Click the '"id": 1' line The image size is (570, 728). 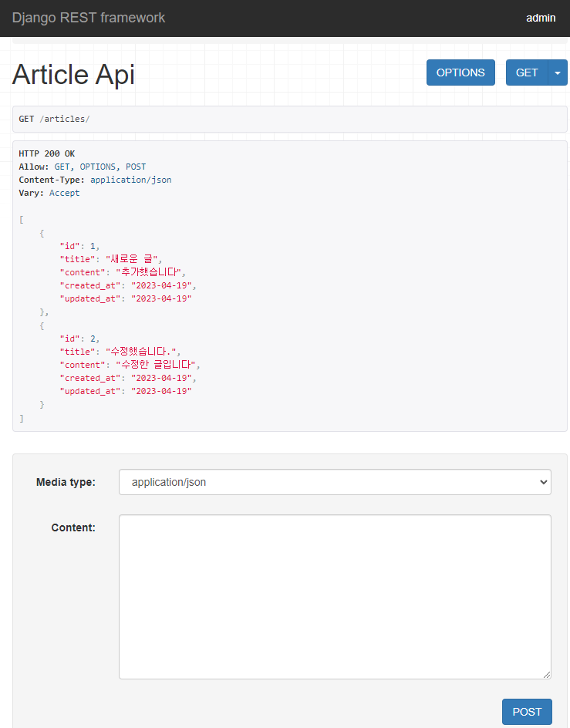coord(79,246)
